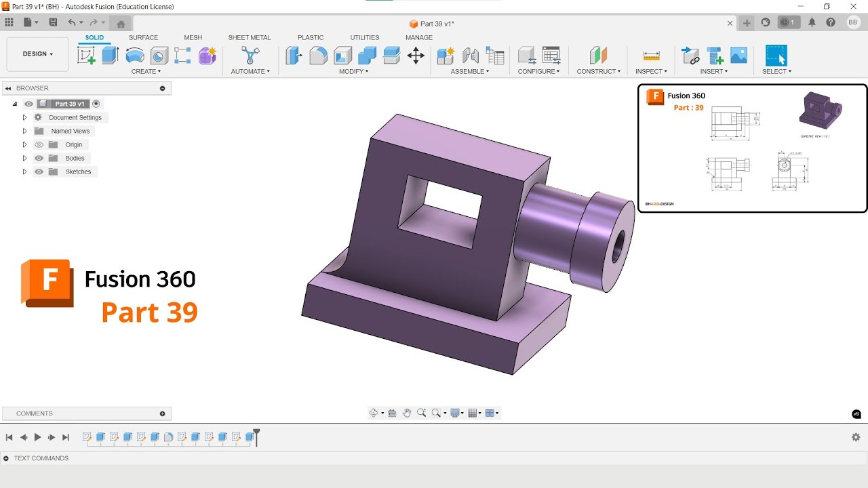This screenshot has height=488, width=868.
Task: Jump to timeline beginning
Action: tap(9, 437)
